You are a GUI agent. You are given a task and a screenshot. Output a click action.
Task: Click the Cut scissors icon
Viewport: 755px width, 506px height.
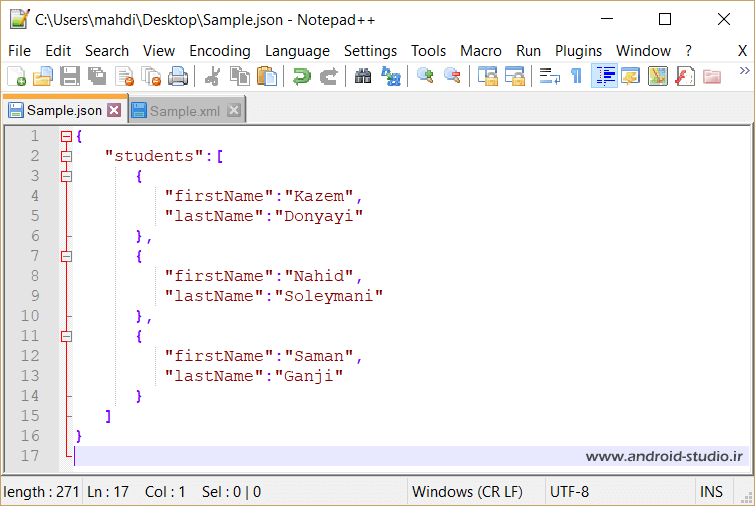212,77
